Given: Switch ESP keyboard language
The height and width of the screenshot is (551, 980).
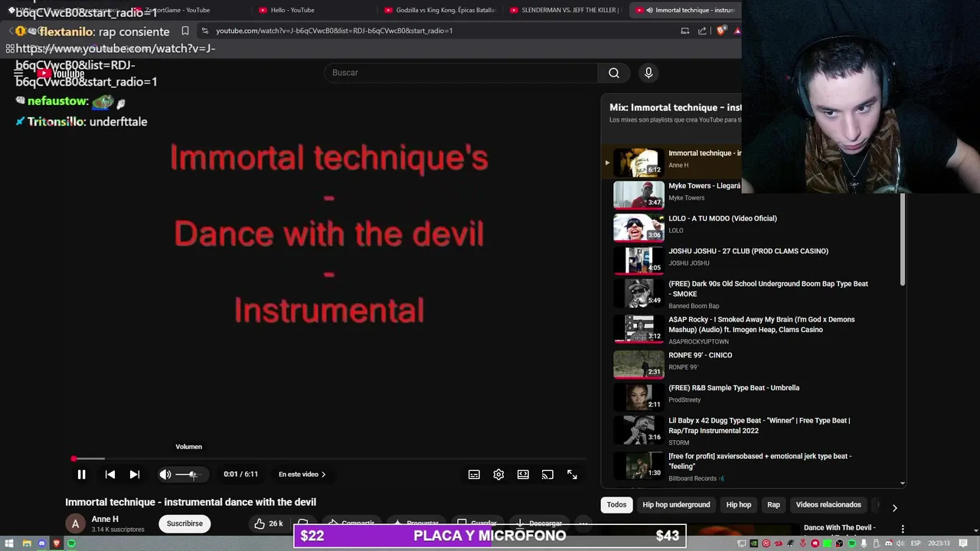Looking at the screenshot, I should (916, 543).
